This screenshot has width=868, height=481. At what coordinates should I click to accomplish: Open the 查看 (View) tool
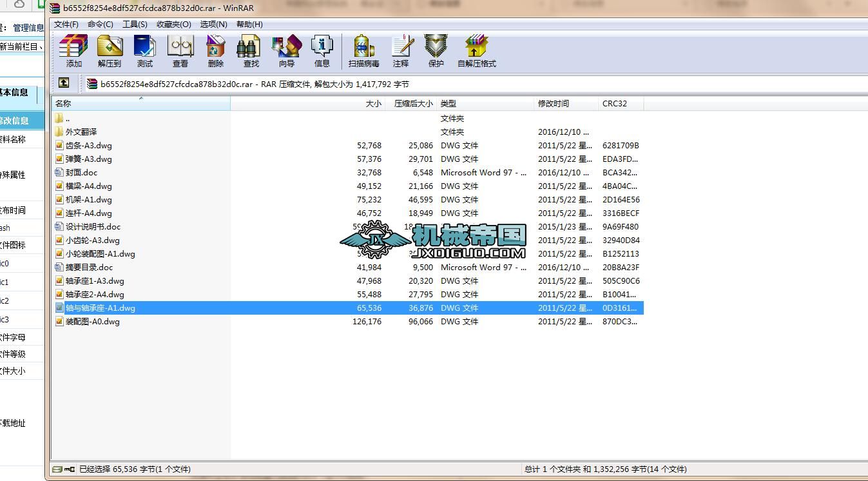point(180,46)
